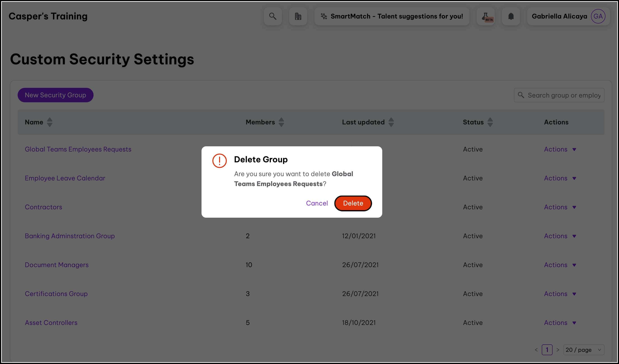
Task: Sort by Name column arrows
Action: (50, 122)
